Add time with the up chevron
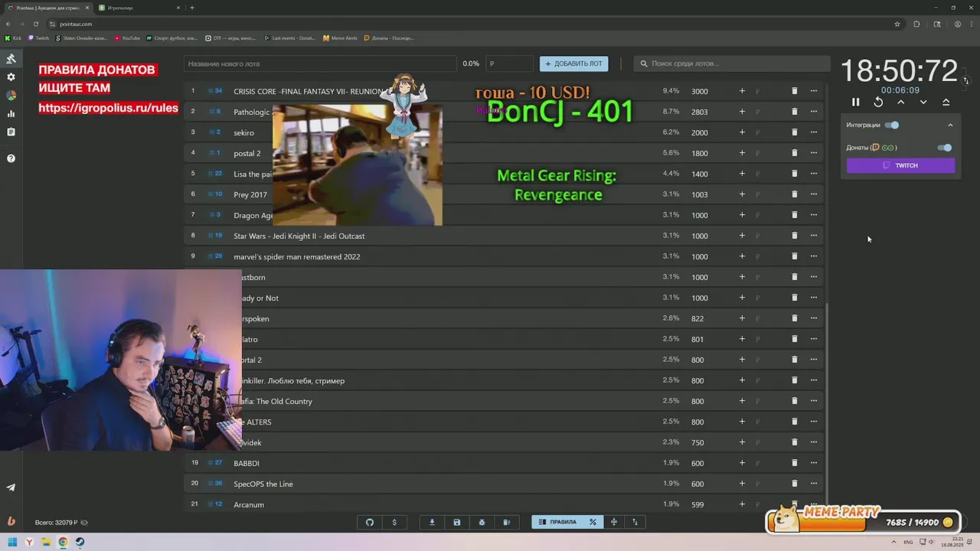The image size is (980, 551). click(x=901, y=102)
